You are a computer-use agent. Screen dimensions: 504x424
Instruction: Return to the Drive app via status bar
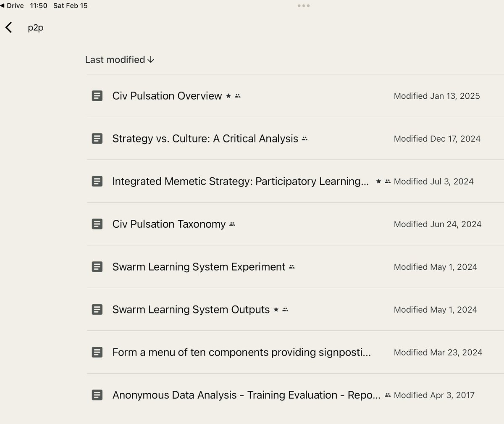click(x=12, y=6)
